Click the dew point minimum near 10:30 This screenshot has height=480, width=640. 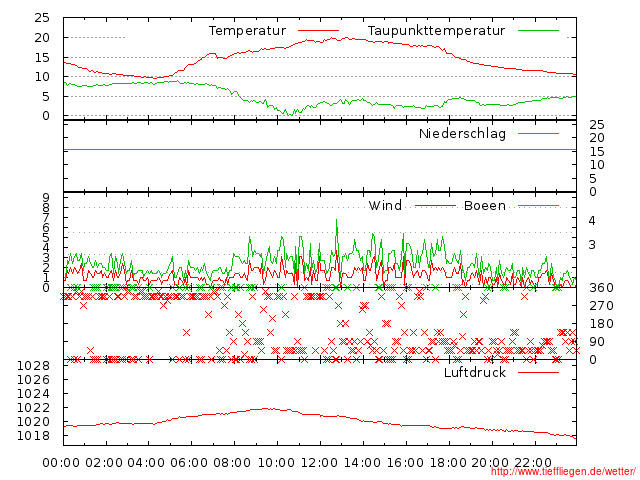tap(290, 115)
